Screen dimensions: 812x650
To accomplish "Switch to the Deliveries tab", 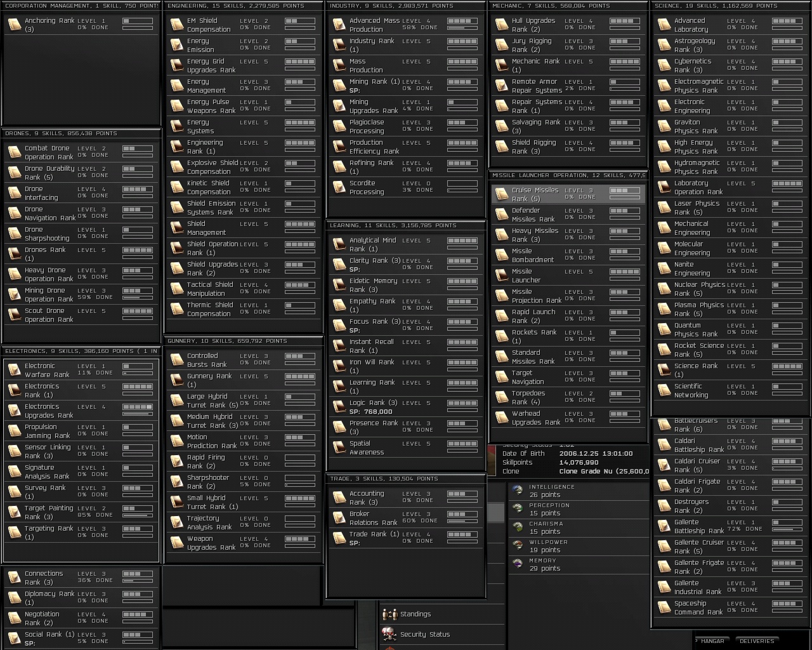I will pos(757,641).
